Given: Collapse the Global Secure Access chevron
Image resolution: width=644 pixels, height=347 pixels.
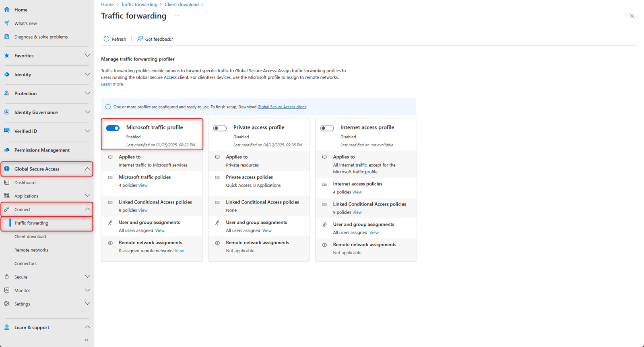Looking at the screenshot, I should click(x=87, y=169).
